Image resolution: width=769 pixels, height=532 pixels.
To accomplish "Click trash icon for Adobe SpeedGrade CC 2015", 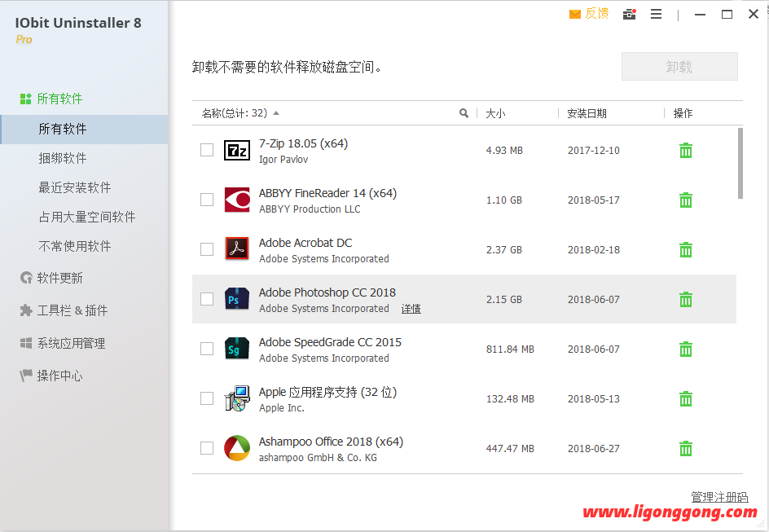I will pyautogui.click(x=686, y=350).
